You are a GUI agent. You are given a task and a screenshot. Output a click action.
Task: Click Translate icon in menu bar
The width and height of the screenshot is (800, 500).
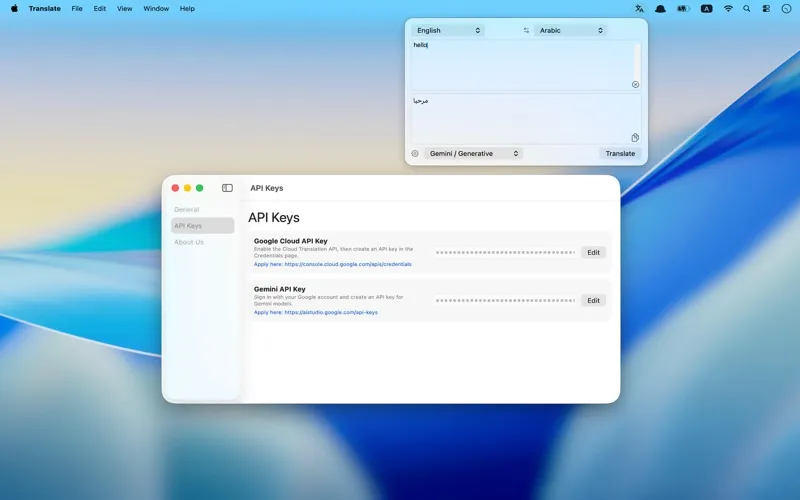[x=639, y=9]
